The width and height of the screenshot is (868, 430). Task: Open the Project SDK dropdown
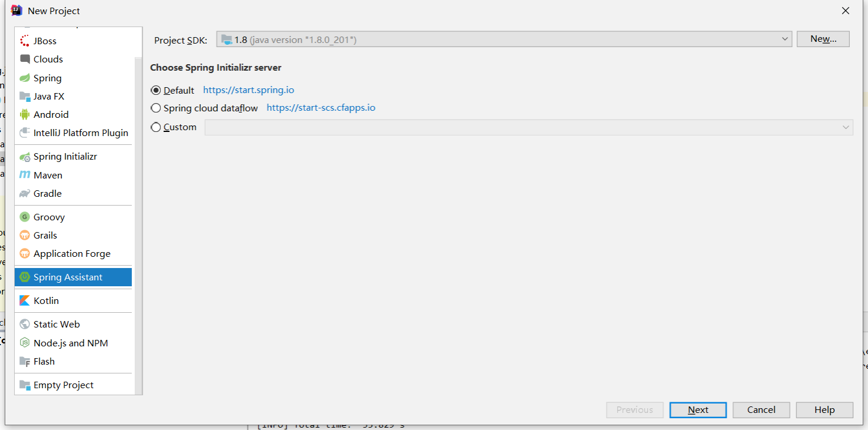tap(504, 39)
